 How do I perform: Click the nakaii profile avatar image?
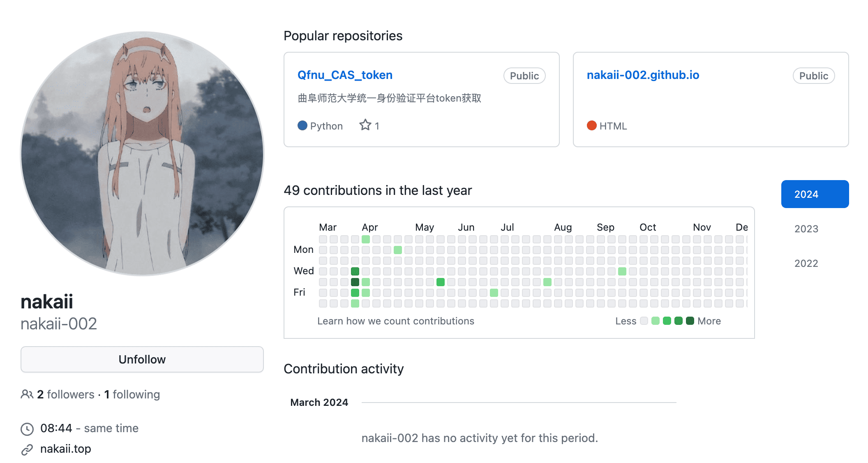coord(142,153)
